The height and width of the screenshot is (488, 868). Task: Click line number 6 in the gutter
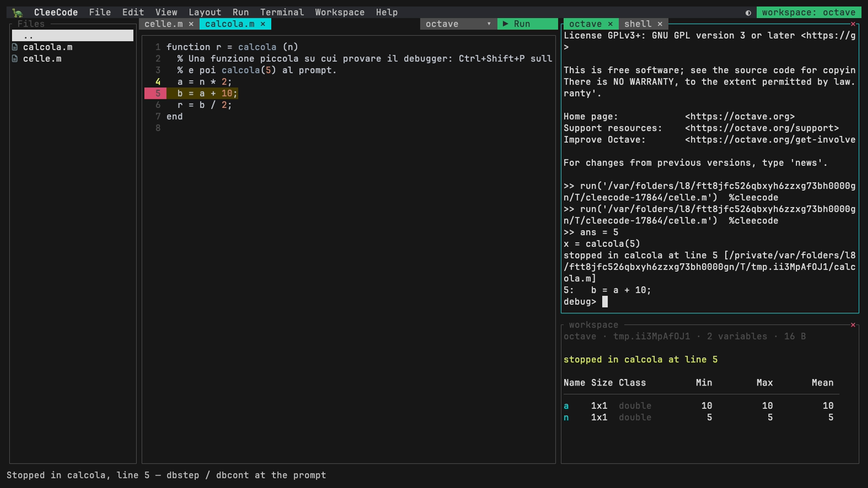tap(158, 105)
